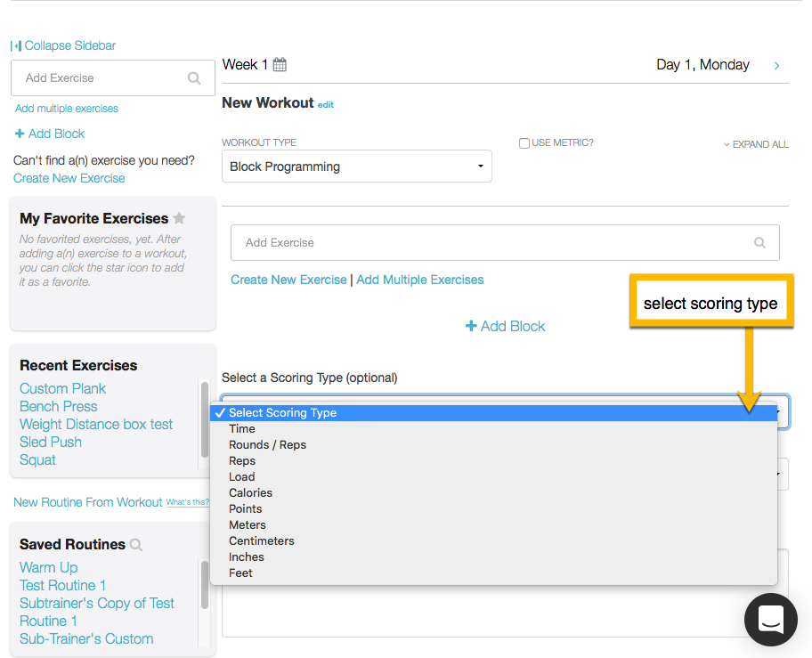Screen dimensions: 812x658
Task: Open the chat support bubble
Action: (770, 619)
